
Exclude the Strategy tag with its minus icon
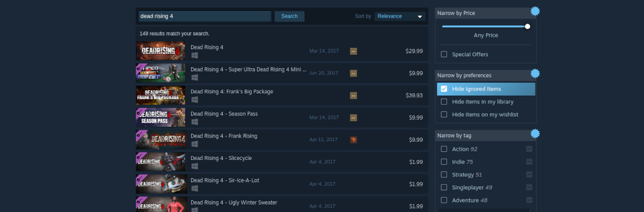529,174
